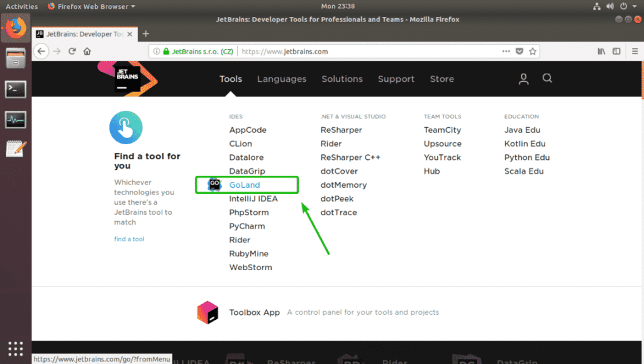Click the JetBrains logo
The image size is (644, 364).
(x=127, y=79)
